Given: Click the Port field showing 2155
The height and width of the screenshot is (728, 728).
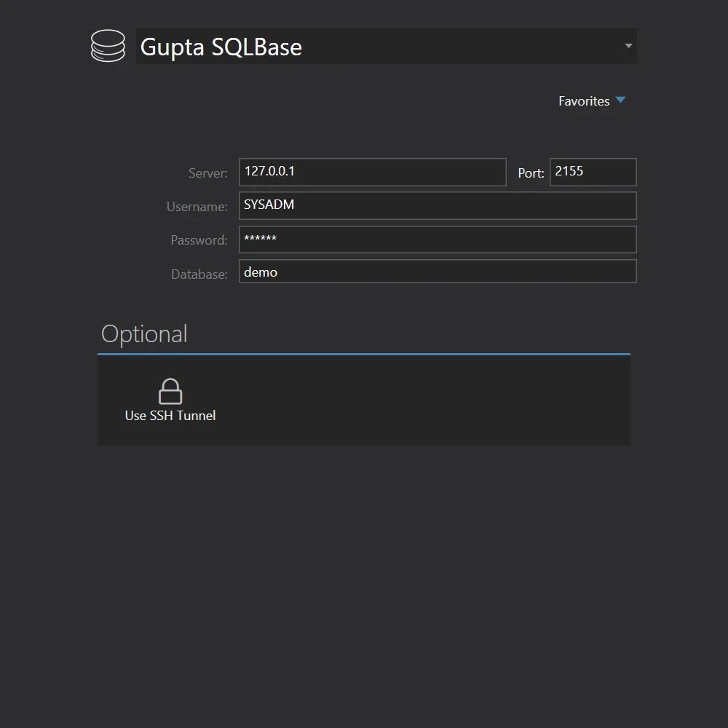Looking at the screenshot, I should [x=593, y=172].
